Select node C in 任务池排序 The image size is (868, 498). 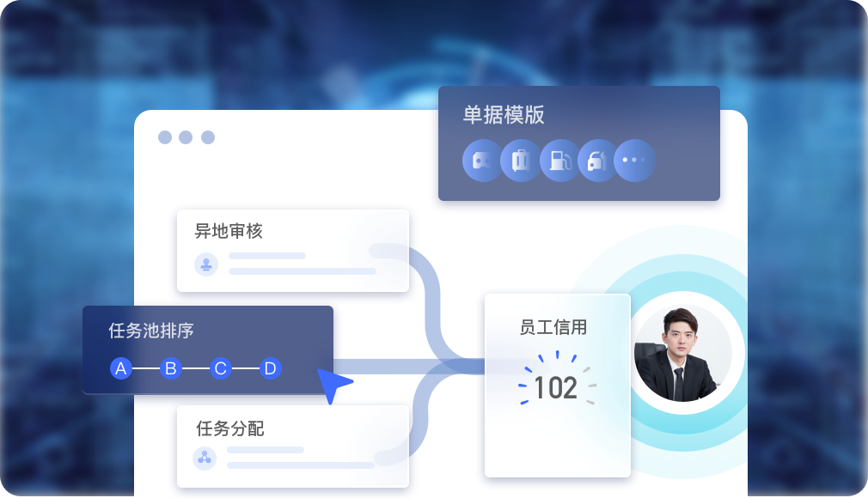click(x=220, y=368)
